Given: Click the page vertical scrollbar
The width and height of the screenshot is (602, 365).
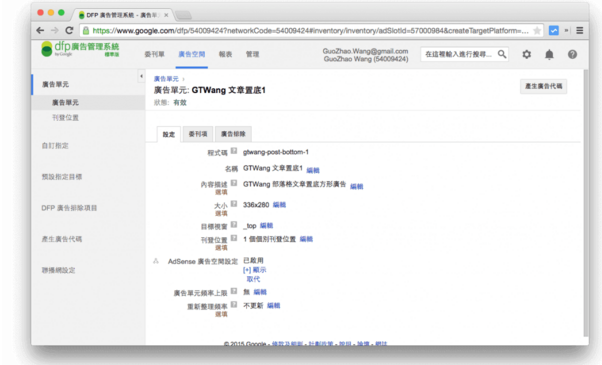Looking at the screenshot, I should [585, 203].
